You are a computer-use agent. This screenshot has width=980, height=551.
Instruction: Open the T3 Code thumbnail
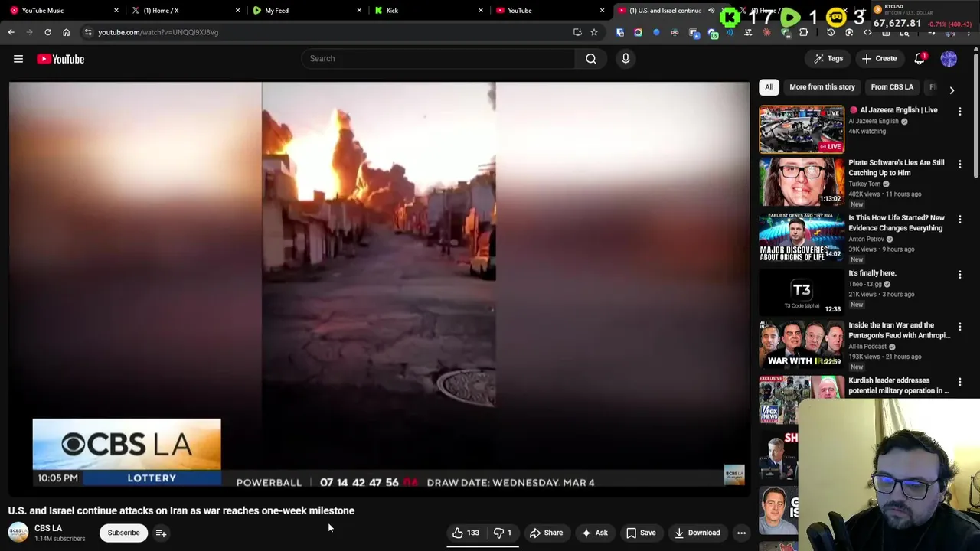802,292
